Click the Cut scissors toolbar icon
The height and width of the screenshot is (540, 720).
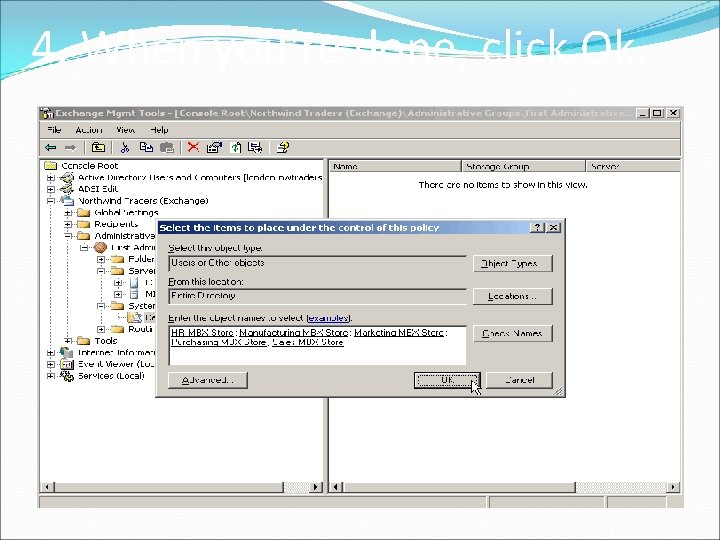[x=124, y=147]
